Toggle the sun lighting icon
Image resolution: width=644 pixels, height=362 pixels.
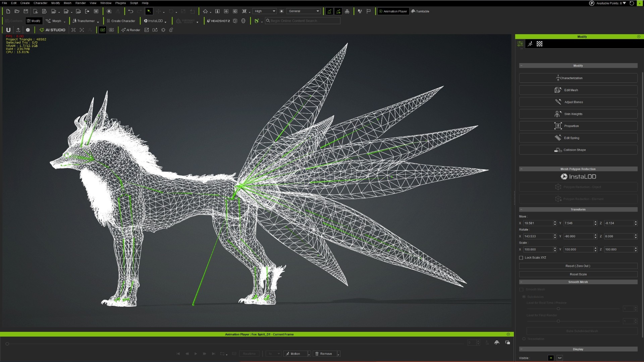tap(281, 11)
